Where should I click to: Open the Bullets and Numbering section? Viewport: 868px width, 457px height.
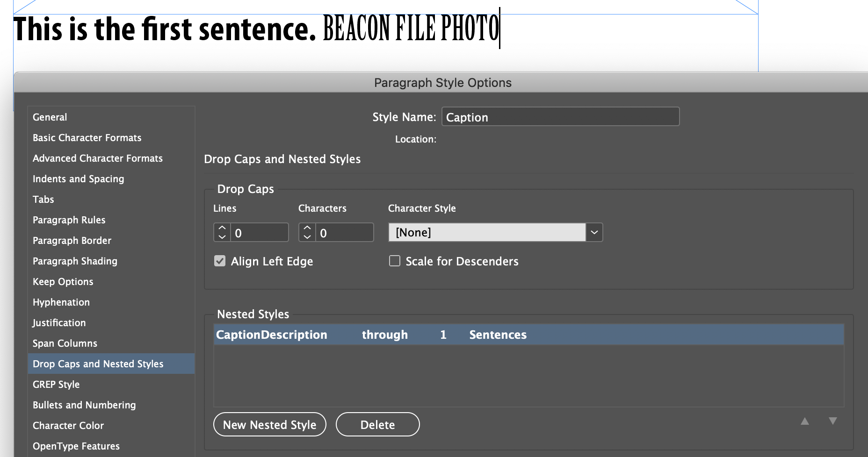(x=84, y=405)
